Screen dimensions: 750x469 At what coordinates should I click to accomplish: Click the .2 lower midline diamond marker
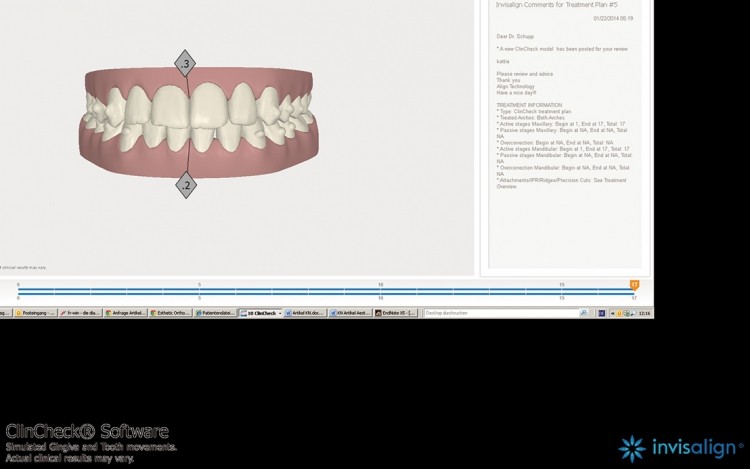point(186,185)
